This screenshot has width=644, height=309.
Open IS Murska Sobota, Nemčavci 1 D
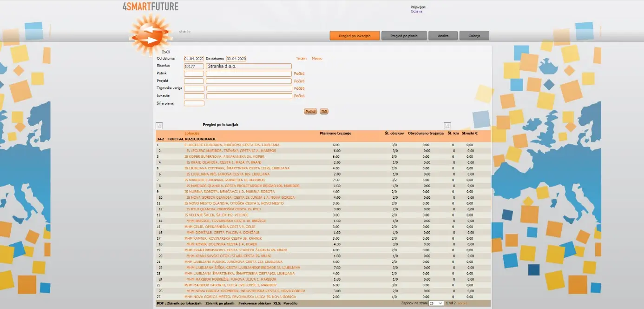(230, 192)
